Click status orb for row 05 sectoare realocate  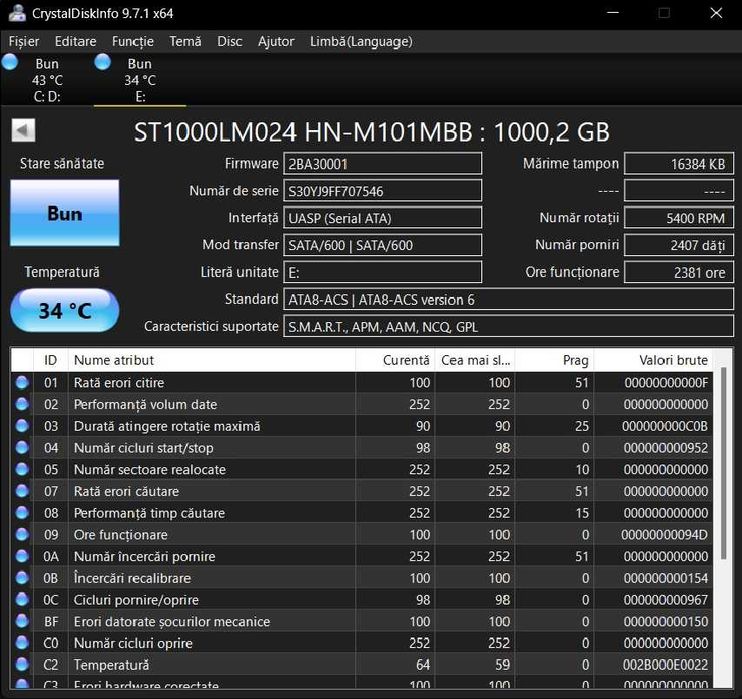pos(22,469)
